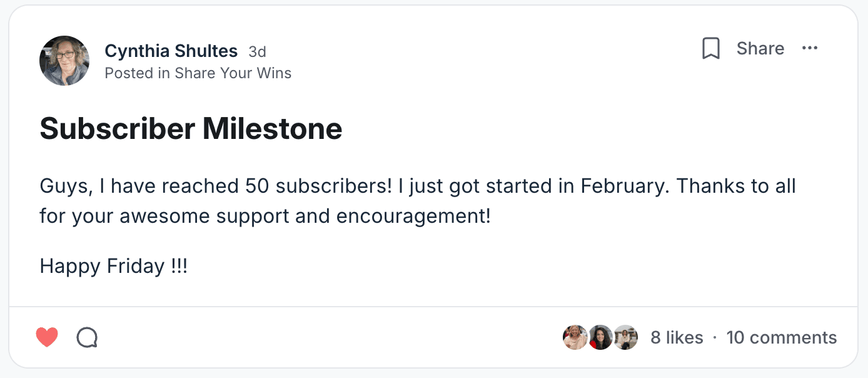
Task: Click the rightmost liker avatar
Action: tap(625, 338)
